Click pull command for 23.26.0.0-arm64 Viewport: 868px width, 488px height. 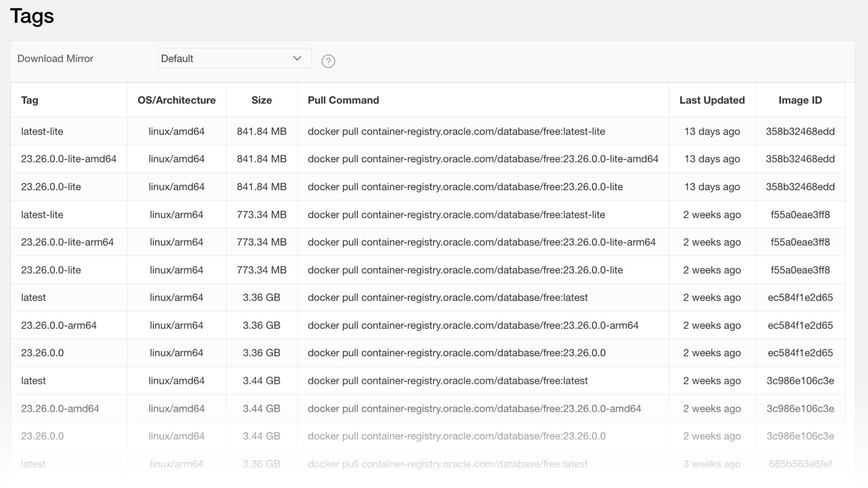pyautogui.click(x=473, y=325)
